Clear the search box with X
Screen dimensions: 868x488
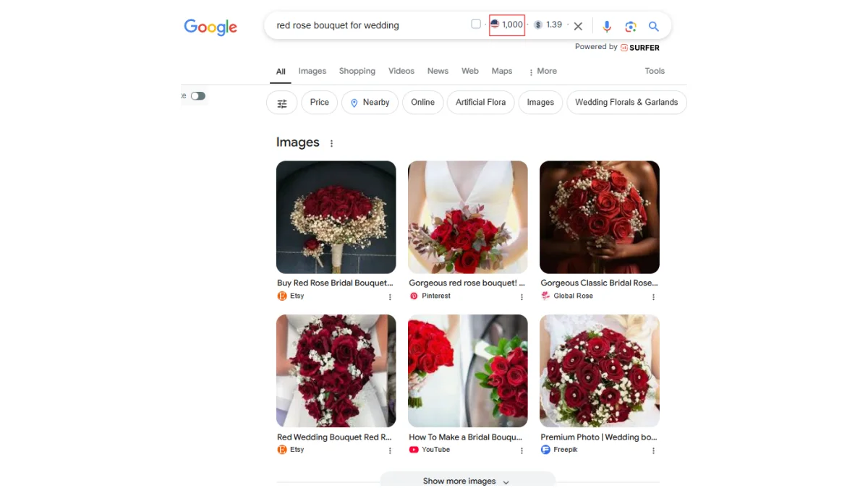pyautogui.click(x=578, y=26)
